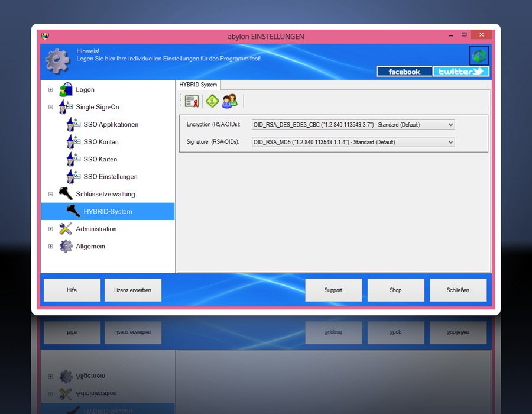Viewport: 532px width, 414px height.
Task: Open the certificate manager toolbar icon
Action: [x=192, y=101]
